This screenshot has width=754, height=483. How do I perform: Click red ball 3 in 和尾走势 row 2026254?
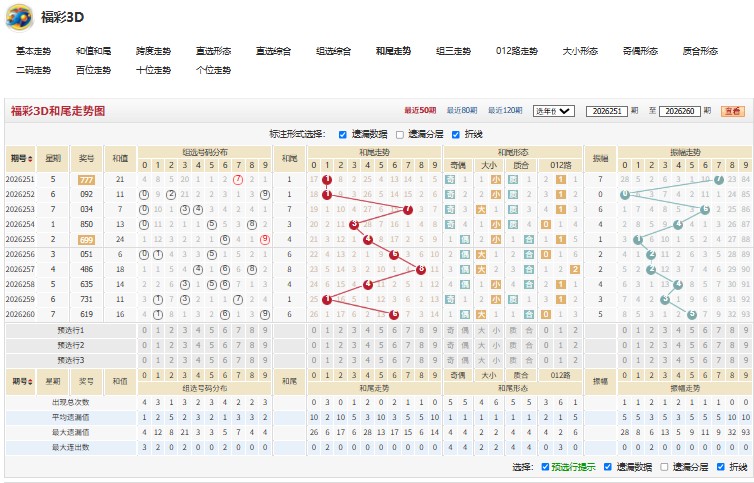coord(354,225)
